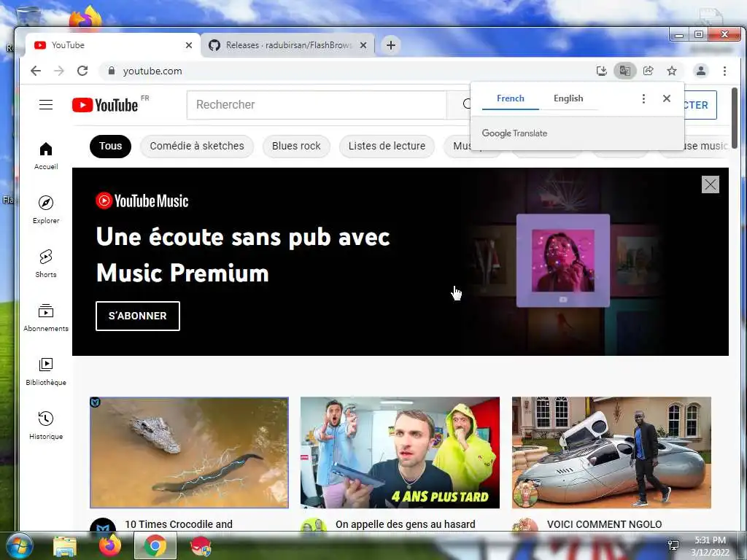
Task: Open a new browser tab with plus
Action: 391,45
